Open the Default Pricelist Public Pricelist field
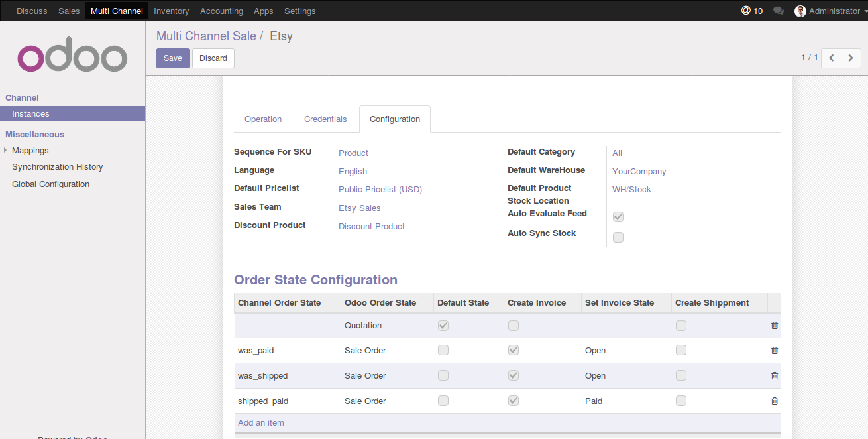Viewport: 868px width, 439px height. pyautogui.click(x=380, y=189)
